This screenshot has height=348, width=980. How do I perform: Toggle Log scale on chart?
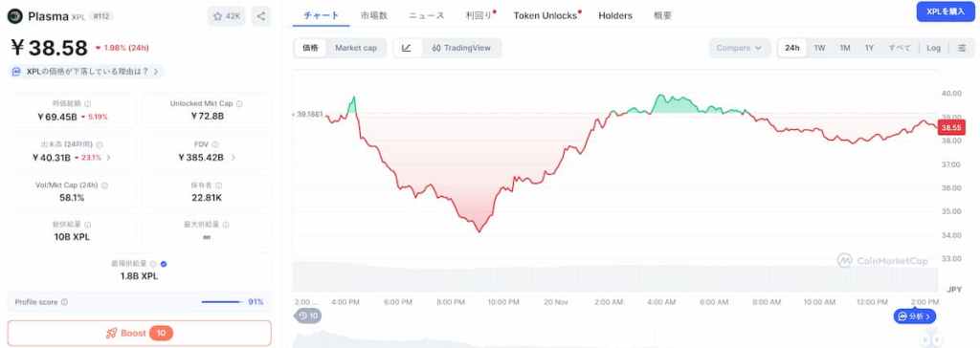933,48
